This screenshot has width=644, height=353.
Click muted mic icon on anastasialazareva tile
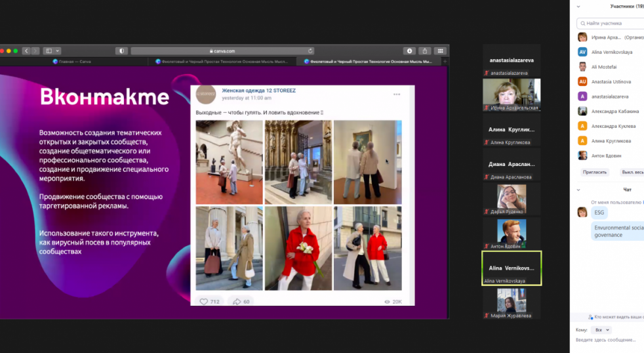(487, 73)
